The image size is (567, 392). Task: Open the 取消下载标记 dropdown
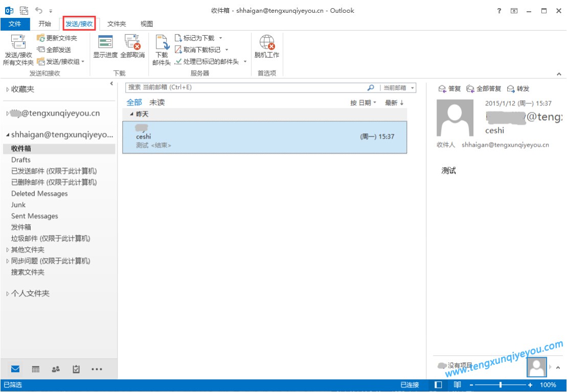click(226, 50)
